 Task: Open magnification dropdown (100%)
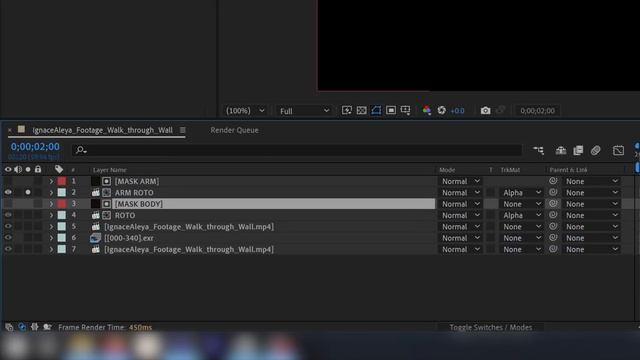245,111
